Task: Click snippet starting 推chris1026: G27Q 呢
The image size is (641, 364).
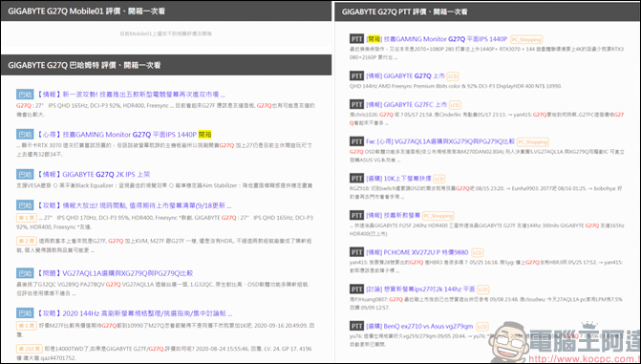Action: click(x=486, y=119)
